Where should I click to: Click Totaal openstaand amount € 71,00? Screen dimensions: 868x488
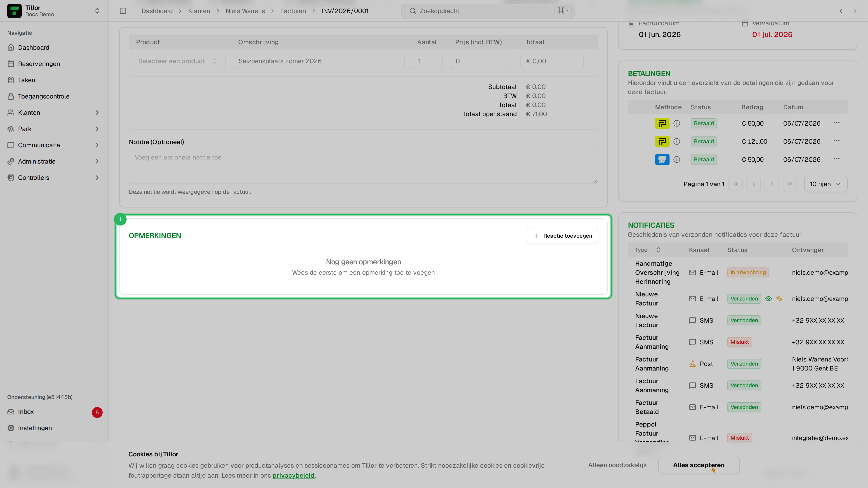click(x=536, y=114)
